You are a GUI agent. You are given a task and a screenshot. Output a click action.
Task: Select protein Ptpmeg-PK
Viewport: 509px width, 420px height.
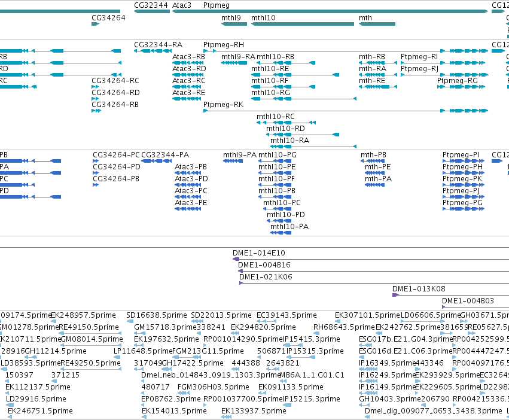[462, 179]
